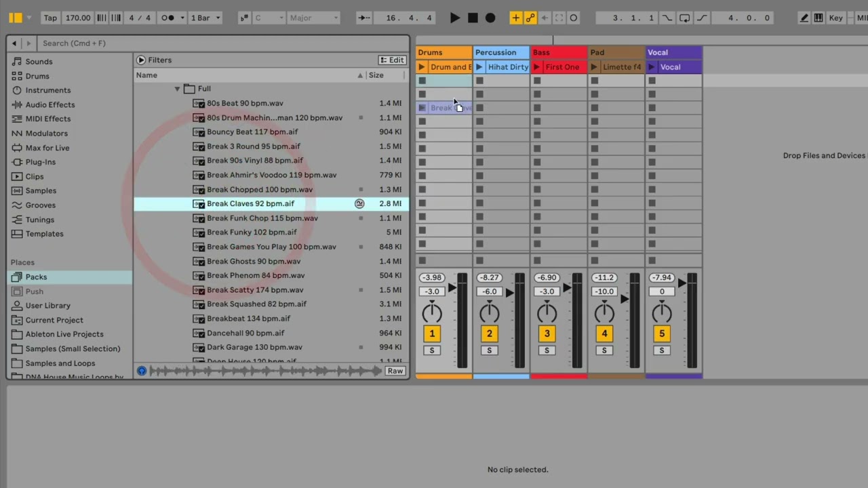Toggle track 1 activator button
Viewport: 868px width, 488px height.
432,333
